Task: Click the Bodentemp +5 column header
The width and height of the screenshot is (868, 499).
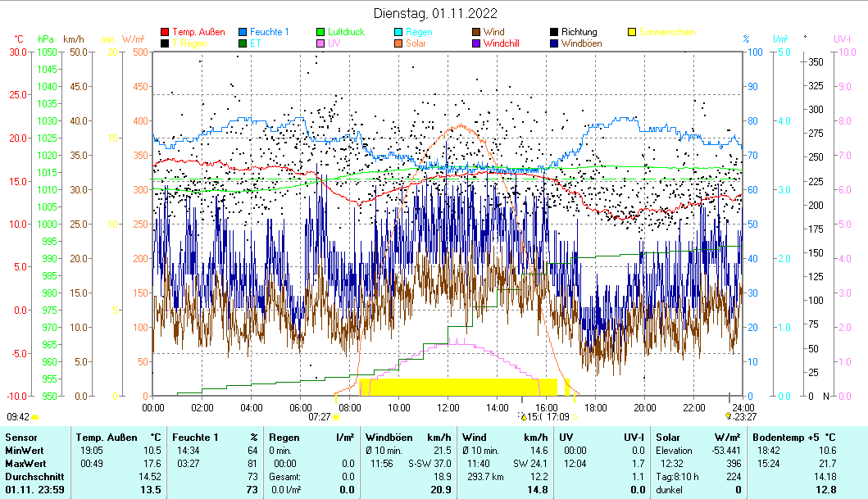Action: pyautogui.click(x=783, y=438)
